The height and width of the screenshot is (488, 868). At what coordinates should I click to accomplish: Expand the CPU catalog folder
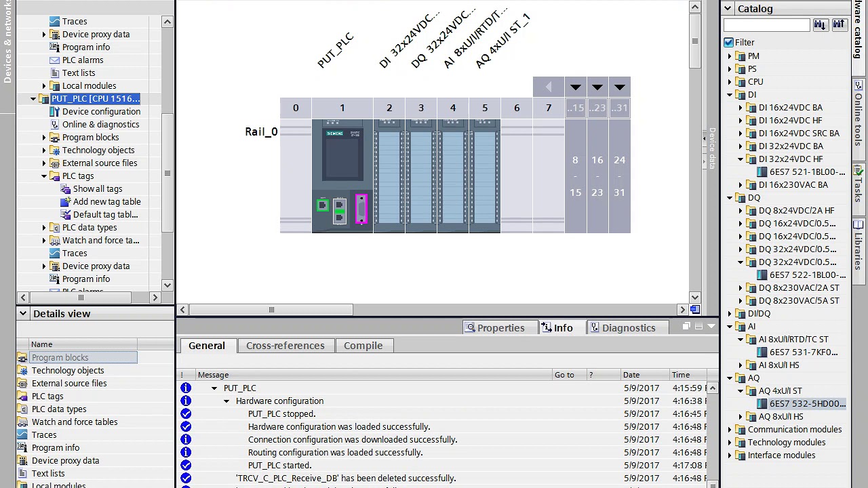tap(730, 82)
